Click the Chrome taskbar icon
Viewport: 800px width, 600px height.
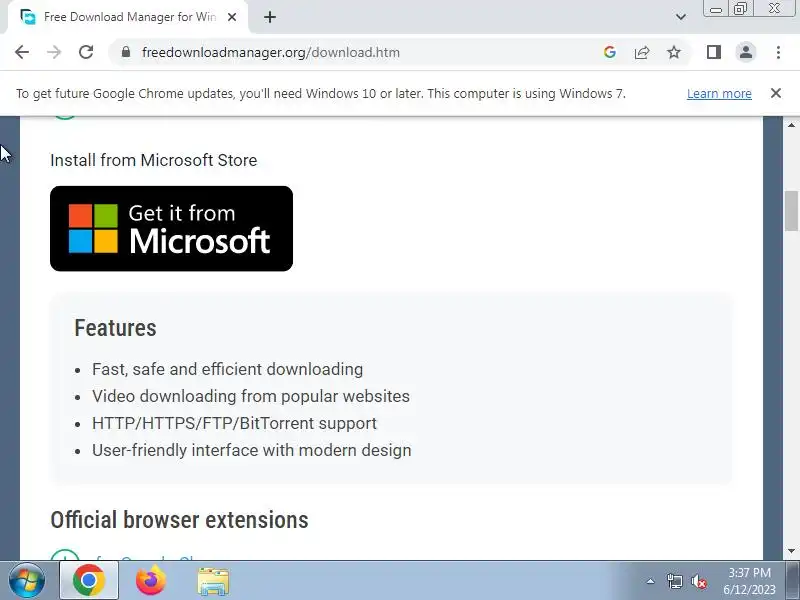coord(89,581)
